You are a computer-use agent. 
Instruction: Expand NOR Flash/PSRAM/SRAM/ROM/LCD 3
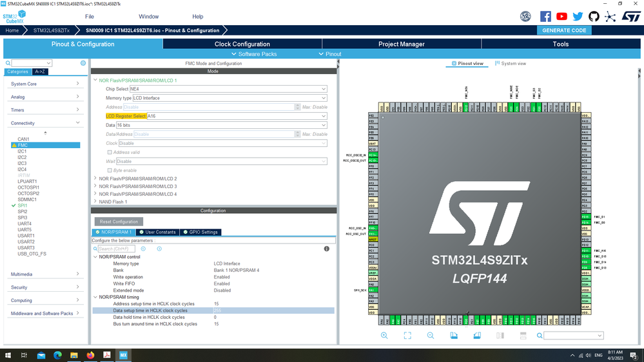point(95,186)
